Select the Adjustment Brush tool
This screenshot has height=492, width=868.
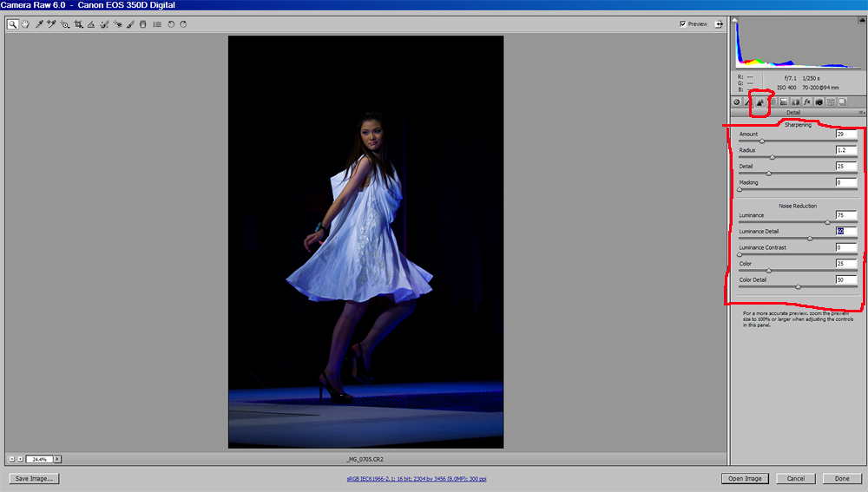(x=130, y=24)
